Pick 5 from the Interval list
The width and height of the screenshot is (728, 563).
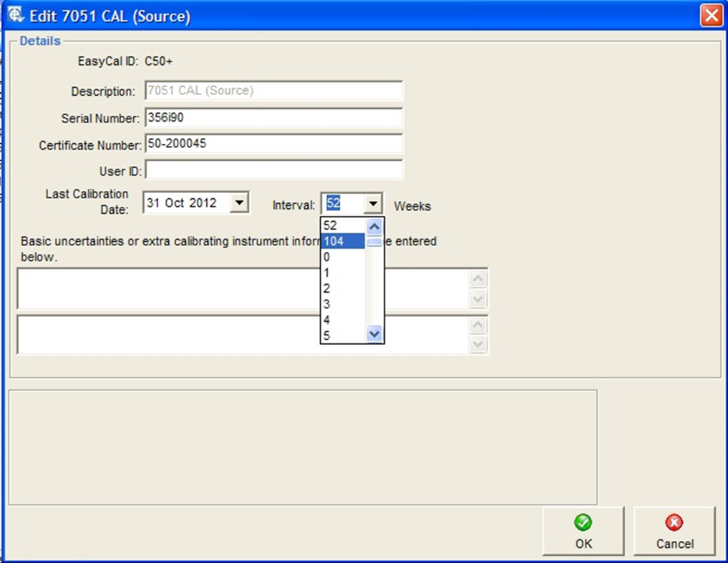[x=343, y=336]
